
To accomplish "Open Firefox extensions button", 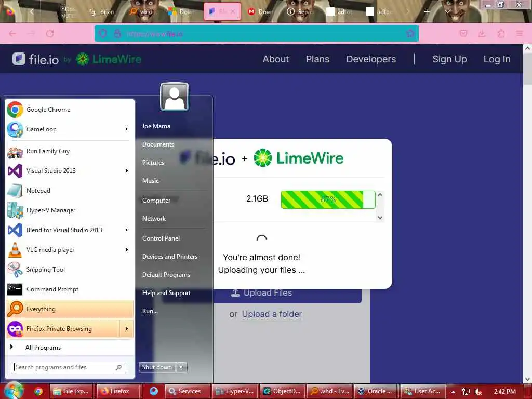I will pos(501,33).
